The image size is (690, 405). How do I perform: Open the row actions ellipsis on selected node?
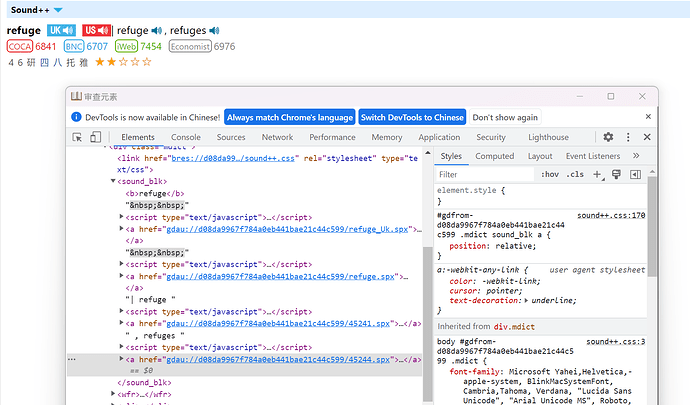pos(72,359)
